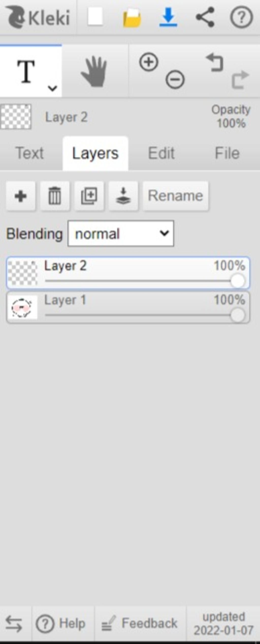Duplicate the layer icon button
Viewport: 260px width, 644px height.
point(89,196)
